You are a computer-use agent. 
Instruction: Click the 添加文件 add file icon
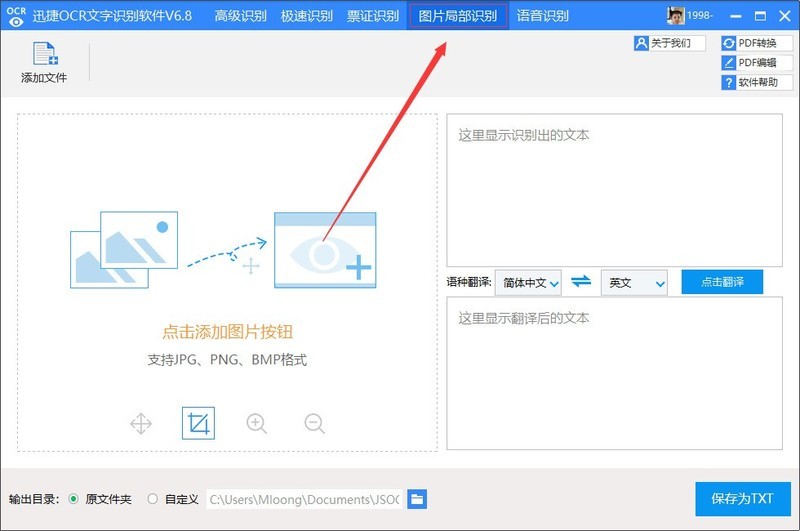coord(45,54)
